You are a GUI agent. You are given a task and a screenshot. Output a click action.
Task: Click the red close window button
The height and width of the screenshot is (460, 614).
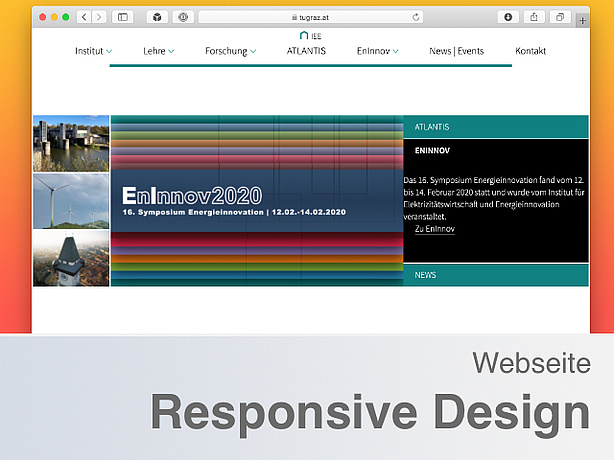[43, 17]
